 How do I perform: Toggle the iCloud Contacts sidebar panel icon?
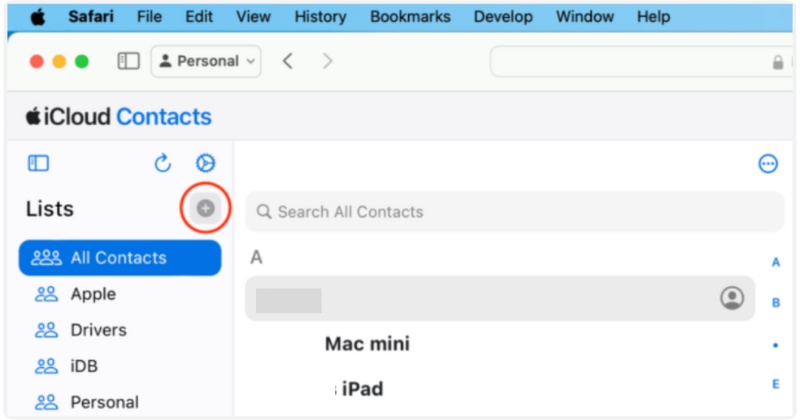(38, 164)
